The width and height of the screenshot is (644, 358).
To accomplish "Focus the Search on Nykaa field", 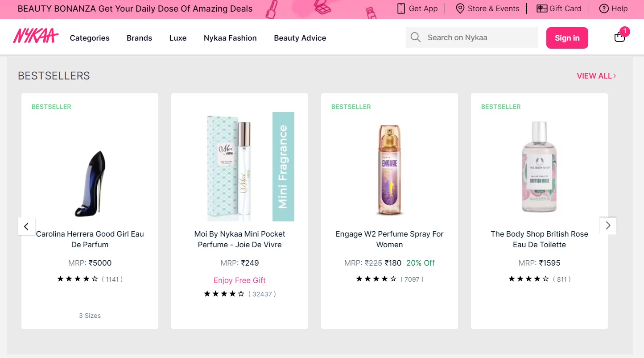I will 472,37.
